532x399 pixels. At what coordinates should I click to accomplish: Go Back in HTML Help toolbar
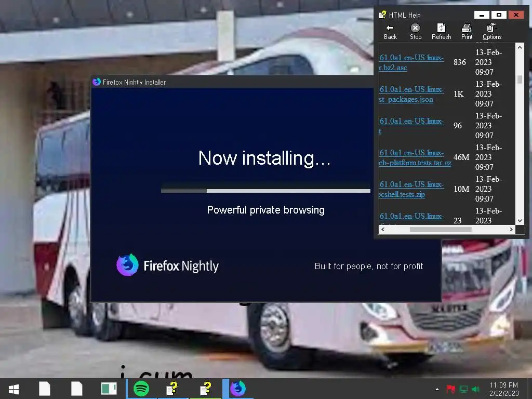[390, 32]
